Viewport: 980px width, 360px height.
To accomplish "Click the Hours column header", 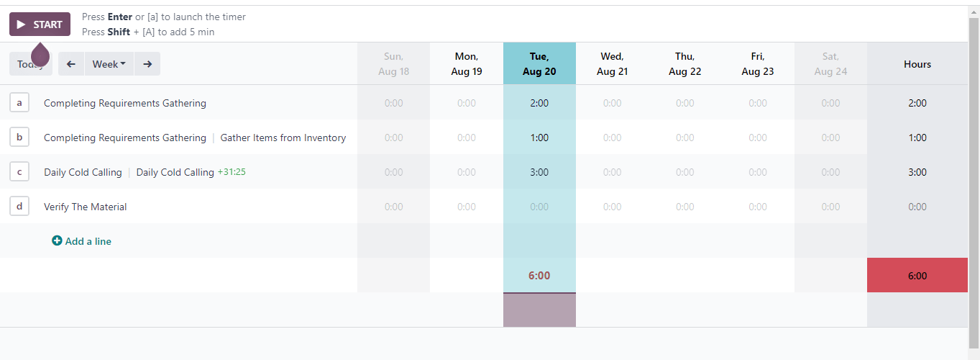I will [x=917, y=64].
